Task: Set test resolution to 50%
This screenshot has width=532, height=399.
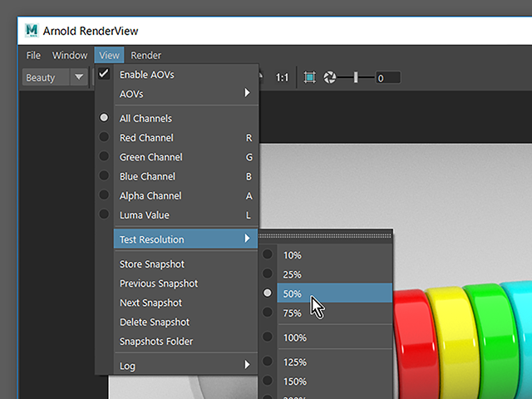Action: point(327,293)
